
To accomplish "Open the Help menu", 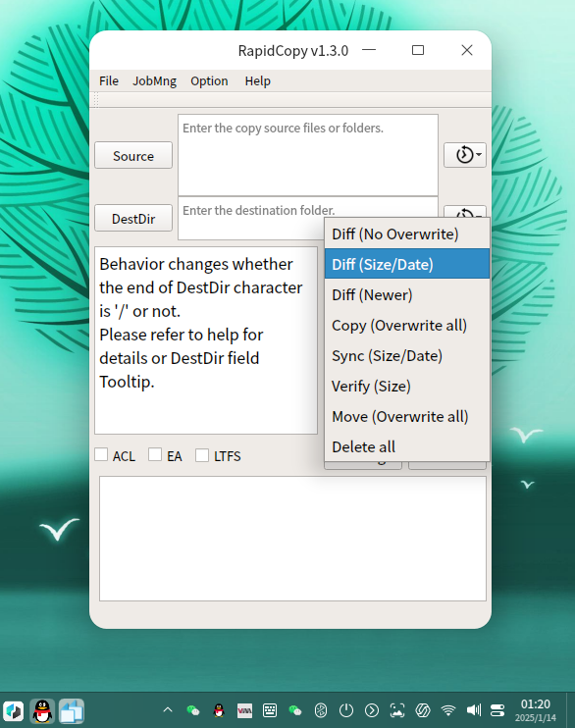I will pyautogui.click(x=258, y=80).
